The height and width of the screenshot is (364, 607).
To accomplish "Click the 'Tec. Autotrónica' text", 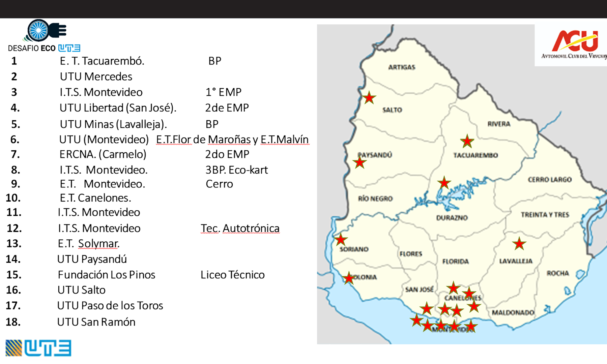I will (240, 229).
